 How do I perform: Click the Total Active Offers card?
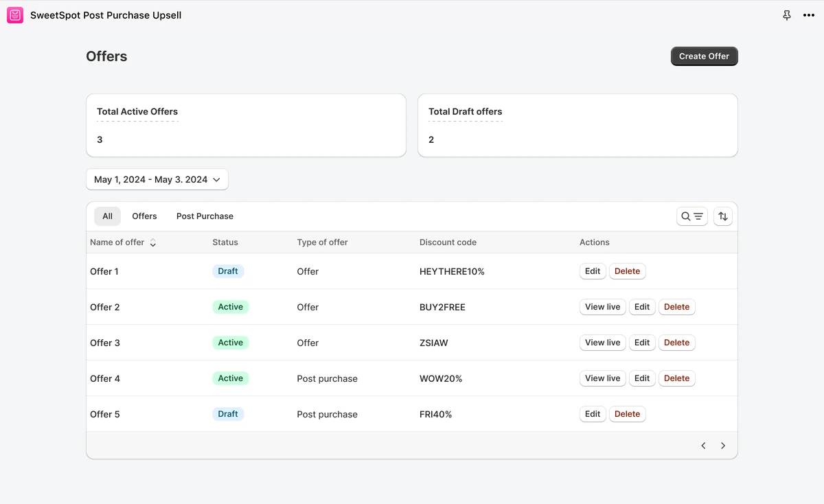click(246, 126)
